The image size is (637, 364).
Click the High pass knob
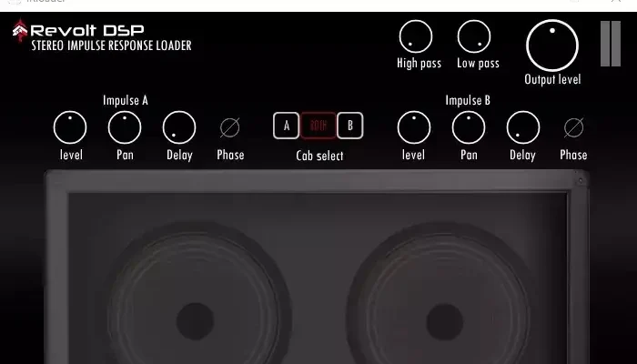pos(416,36)
